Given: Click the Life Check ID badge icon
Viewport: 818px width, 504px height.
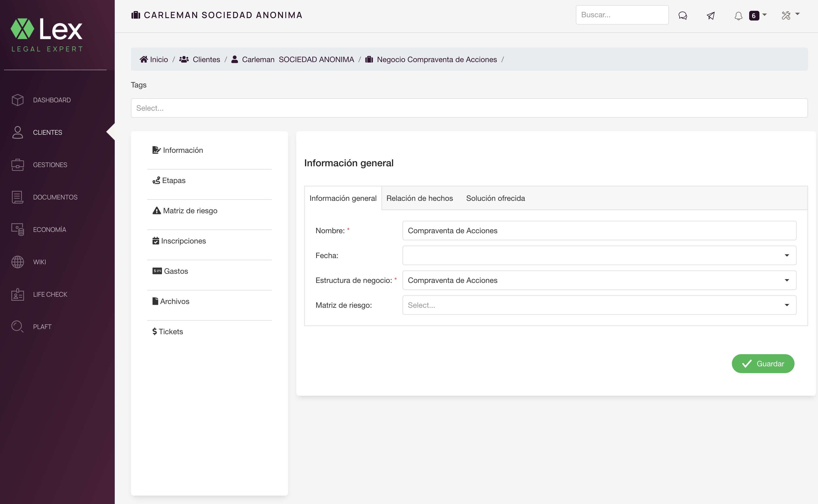Looking at the screenshot, I should [17, 294].
